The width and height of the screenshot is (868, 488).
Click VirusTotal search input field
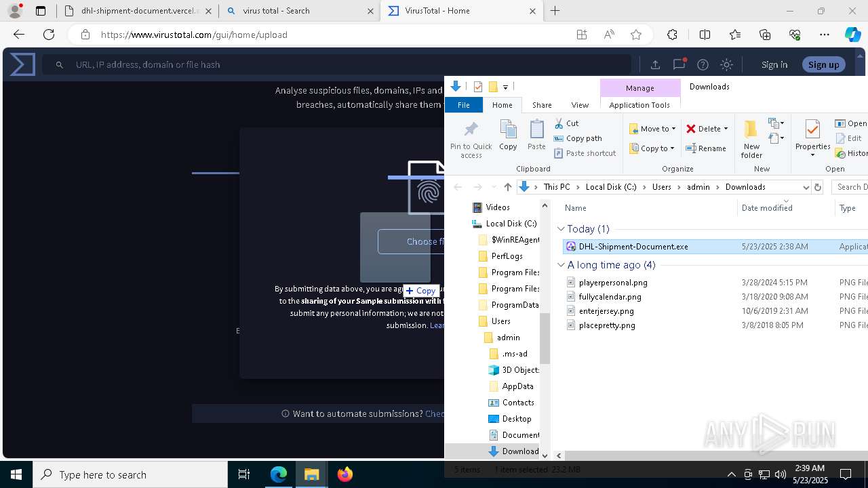(337, 64)
